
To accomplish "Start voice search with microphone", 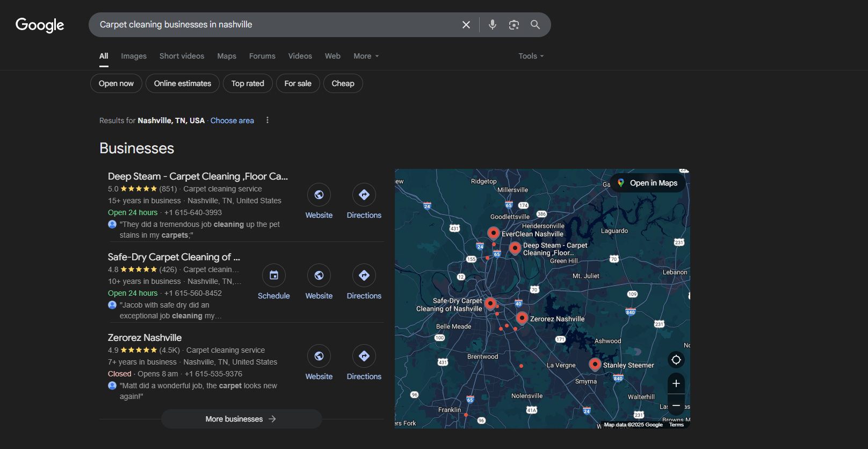I will pyautogui.click(x=492, y=25).
